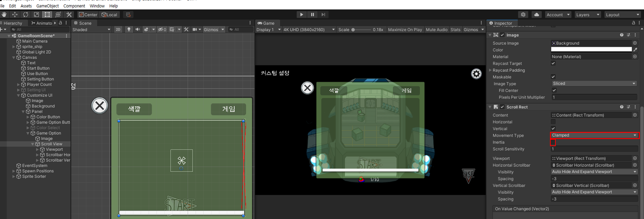Uncheck Fill Center

[x=554, y=90]
